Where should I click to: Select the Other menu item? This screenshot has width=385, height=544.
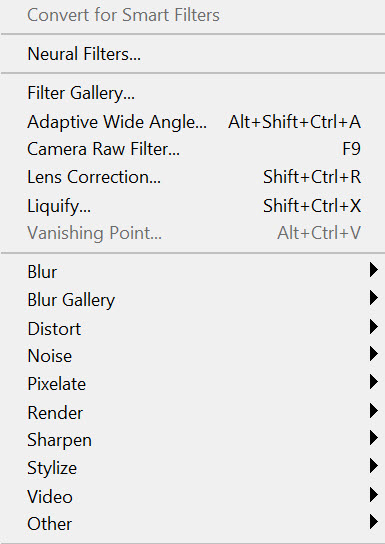click(192, 524)
